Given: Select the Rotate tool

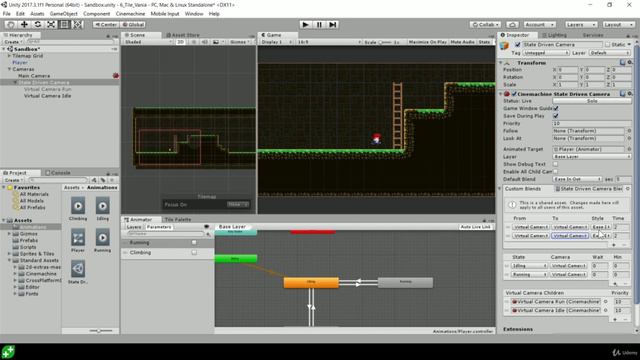Looking at the screenshot, I should point(38,24).
